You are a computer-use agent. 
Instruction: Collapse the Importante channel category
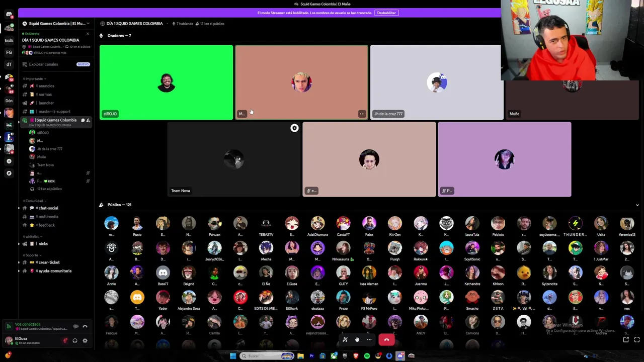pos(34,79)
